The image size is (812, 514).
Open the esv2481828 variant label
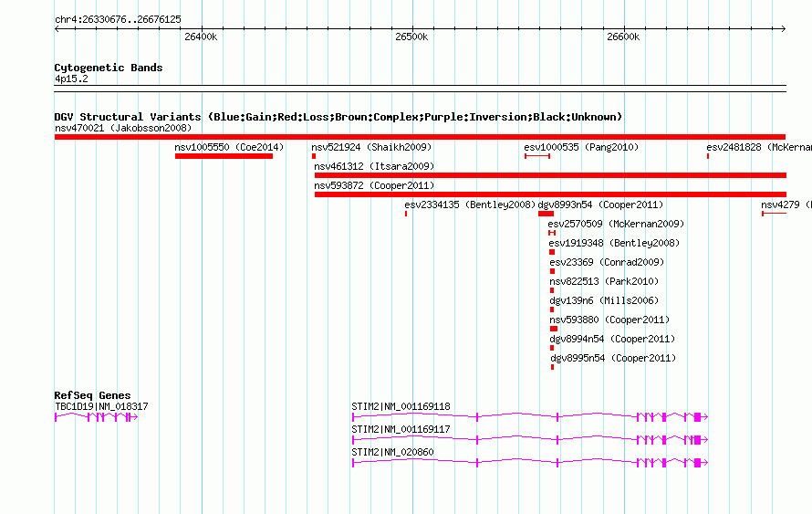tap(759, 147)
